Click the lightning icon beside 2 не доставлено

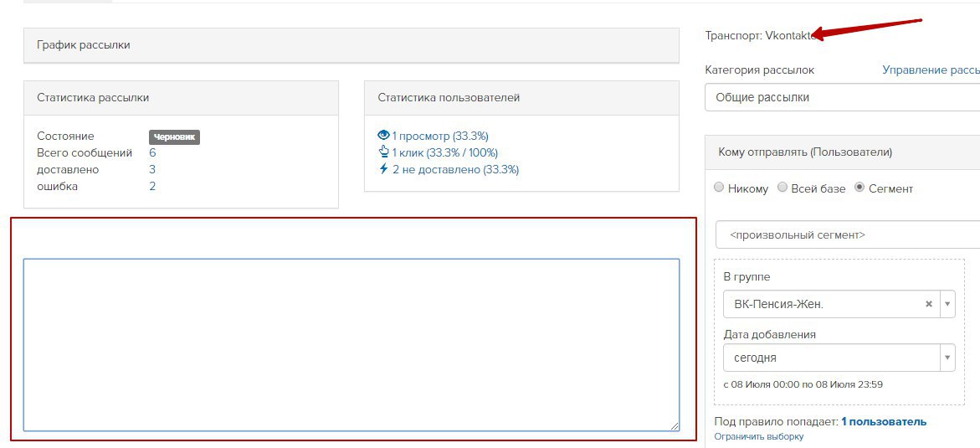(x=384, y=169)
